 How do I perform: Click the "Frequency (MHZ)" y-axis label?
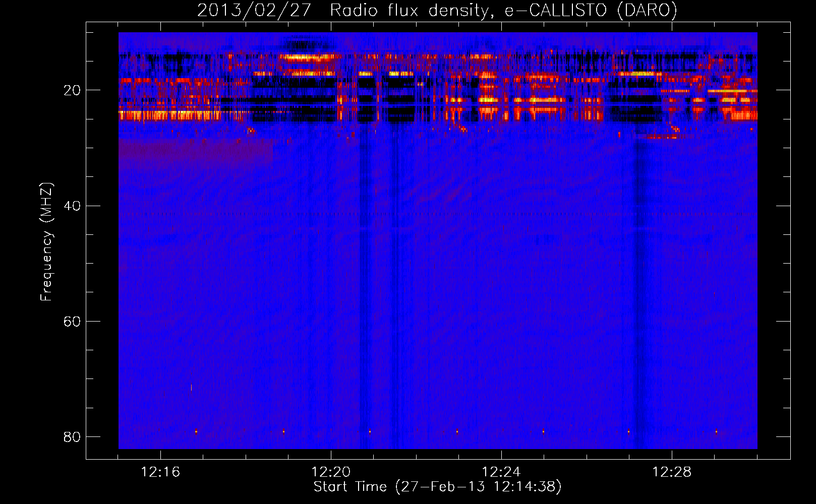tap(46, 242)
